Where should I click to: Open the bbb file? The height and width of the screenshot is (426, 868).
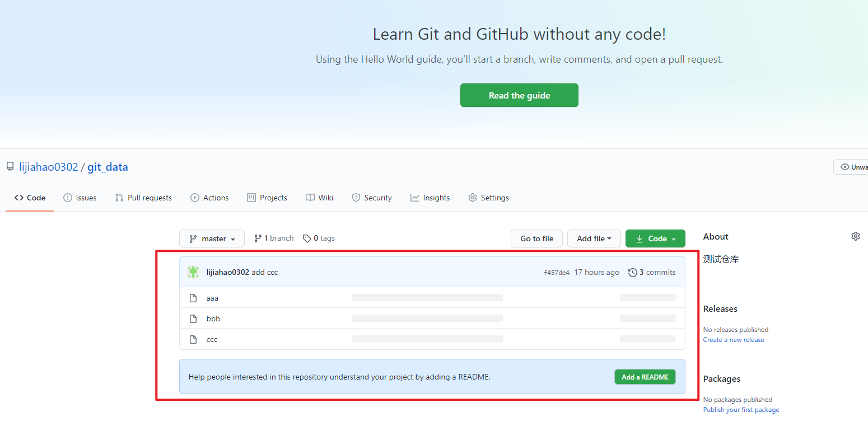pos(213,319)
